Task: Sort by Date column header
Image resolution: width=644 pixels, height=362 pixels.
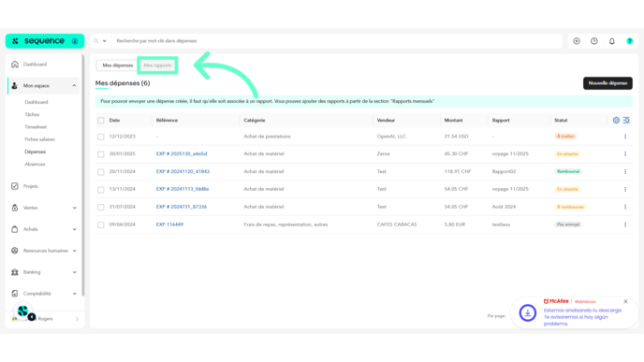Action: [114, 121]
